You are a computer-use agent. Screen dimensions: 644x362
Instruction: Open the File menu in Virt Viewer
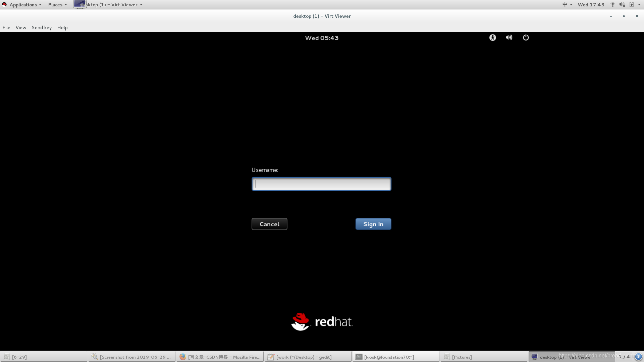[x=6, y=27]
